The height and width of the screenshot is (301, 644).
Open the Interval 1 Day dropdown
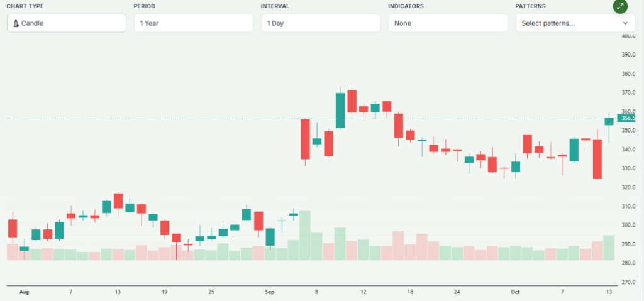pos(321,23)
